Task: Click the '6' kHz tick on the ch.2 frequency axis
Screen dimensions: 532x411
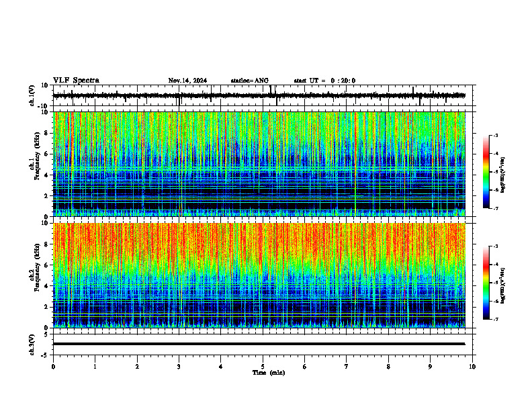Action: pos(47,265)
